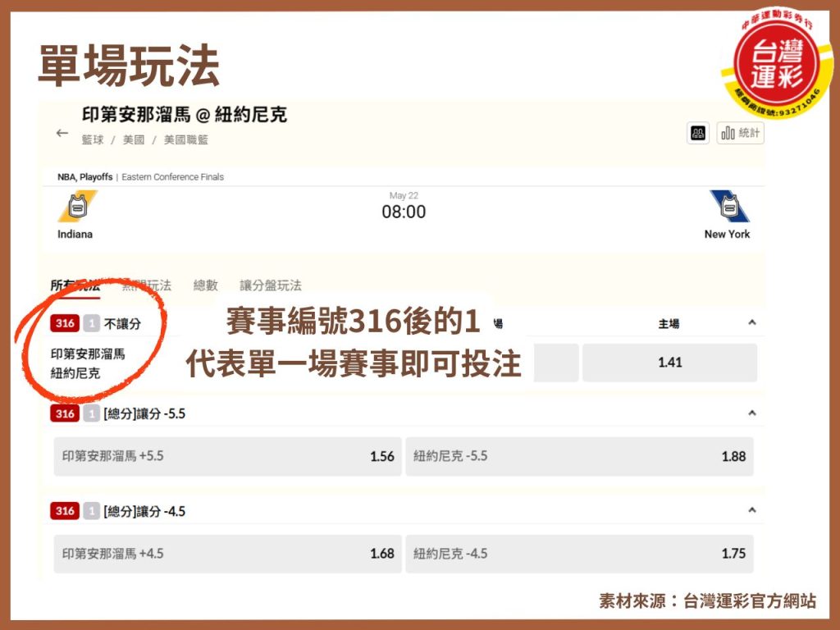Screen dimensions: 840x630
Task: Bet on 印第安那溜馬 +5.5 at 1.56
Action: pos(228,456)
